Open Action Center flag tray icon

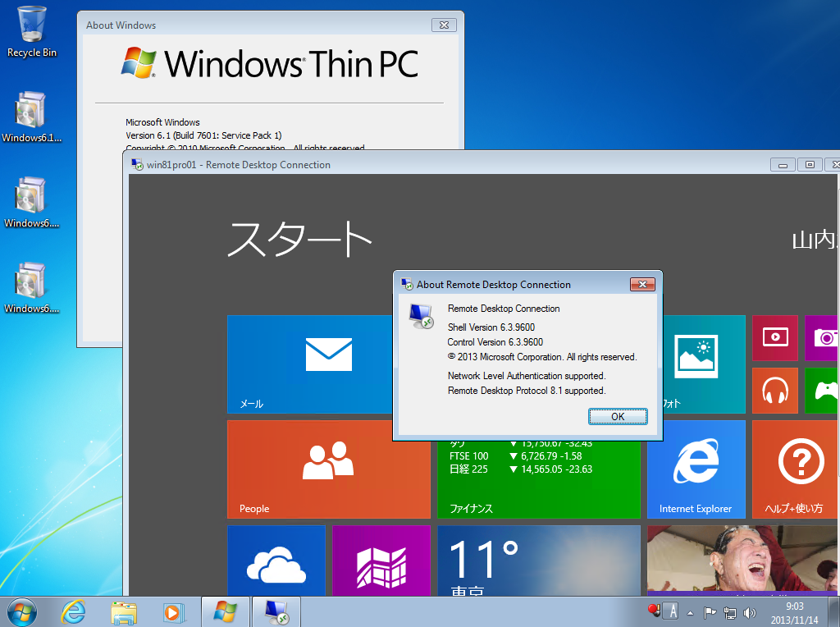tap(710, 612)
